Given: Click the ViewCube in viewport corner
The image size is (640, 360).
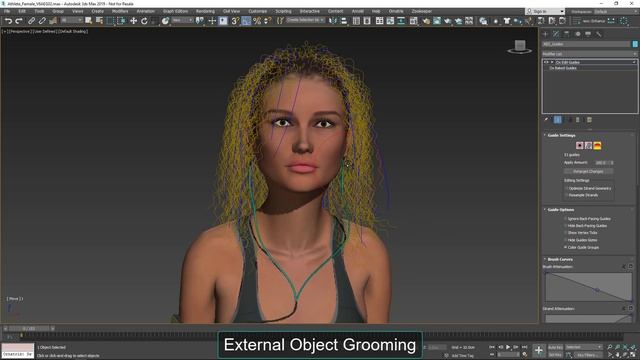Looking at the screenshot, I should click(520, 47).
